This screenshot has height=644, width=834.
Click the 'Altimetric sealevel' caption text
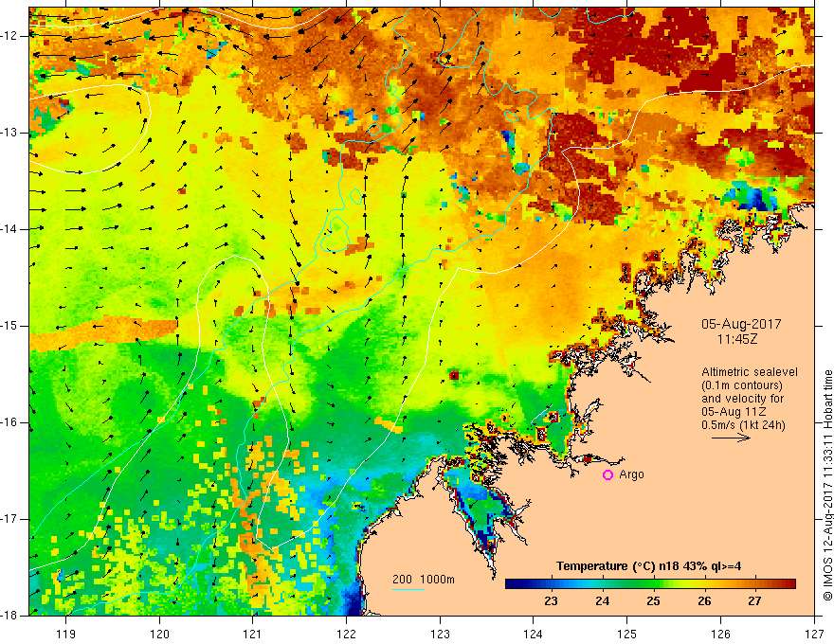pos(750,372)
